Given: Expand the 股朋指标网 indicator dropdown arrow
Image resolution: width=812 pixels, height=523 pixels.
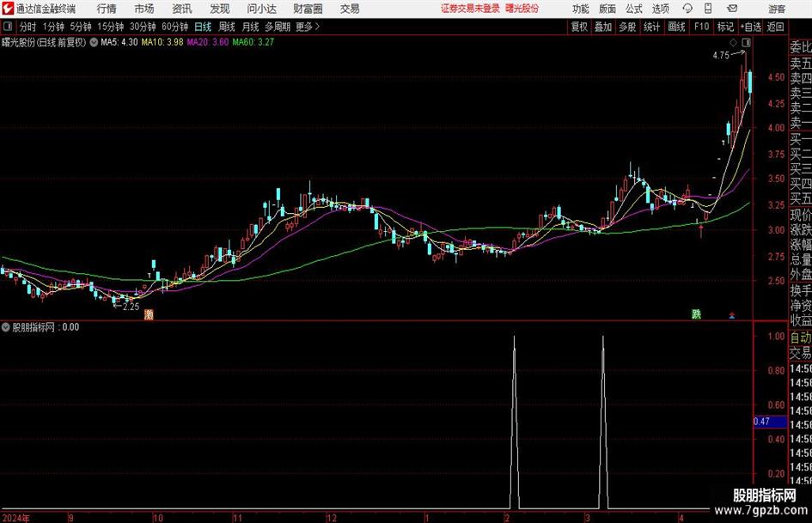Looking at the screenshot, I should click(6, 327).
